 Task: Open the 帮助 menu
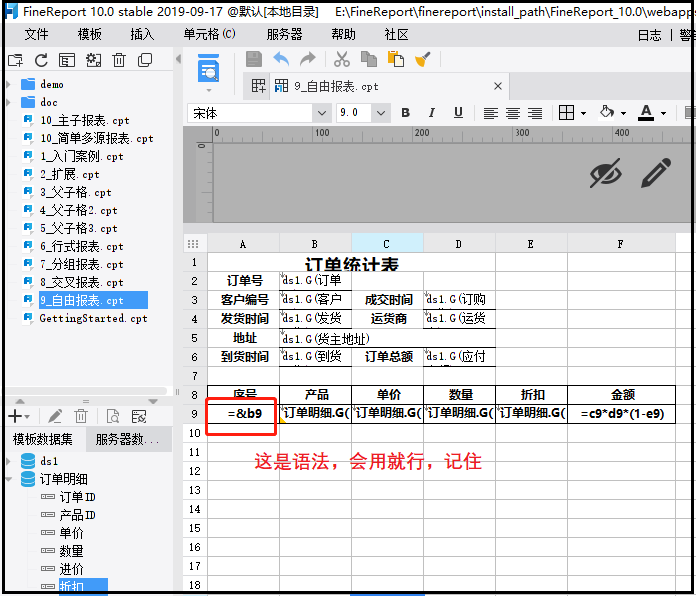[344, 34]
